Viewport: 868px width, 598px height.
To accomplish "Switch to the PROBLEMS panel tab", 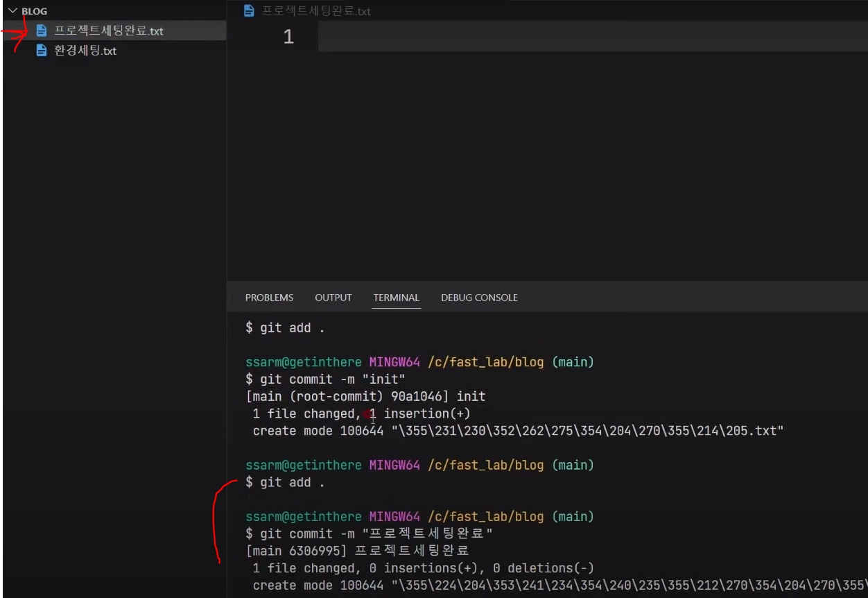I will click(269, 298).
